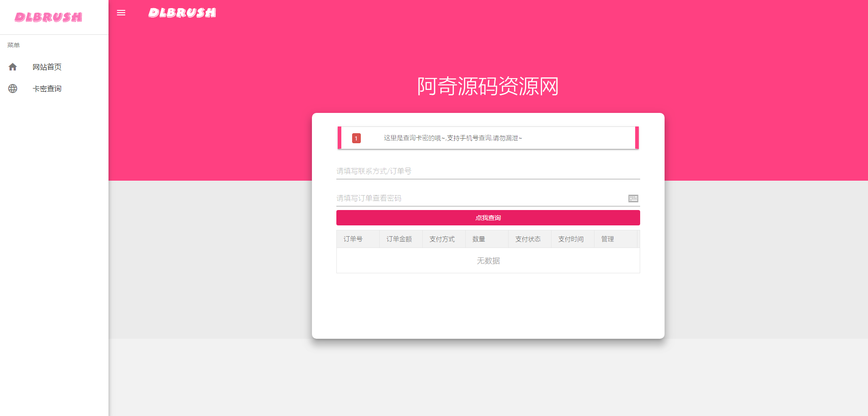
Task: Open the 网站首页 menu item
Action: 47,66
